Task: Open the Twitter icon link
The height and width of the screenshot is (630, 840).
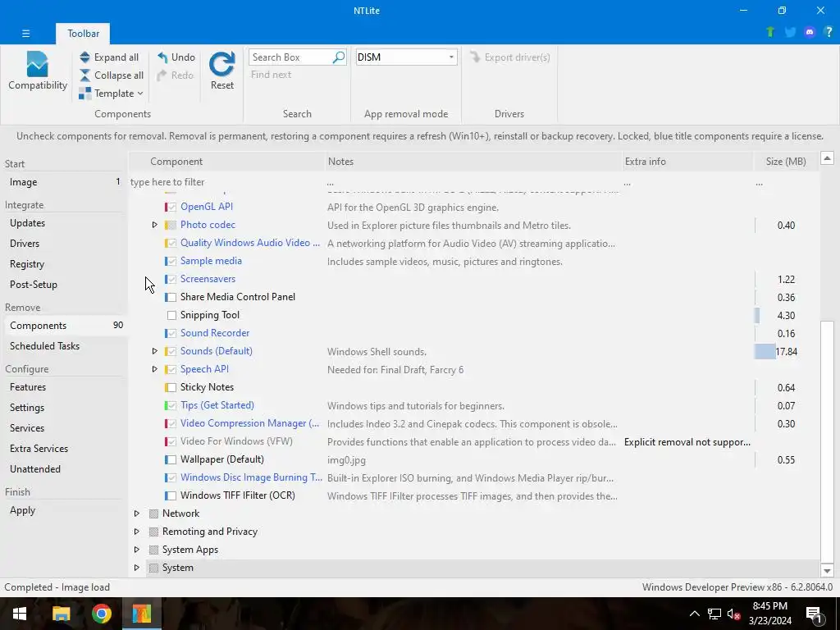Action: (790, 32)
